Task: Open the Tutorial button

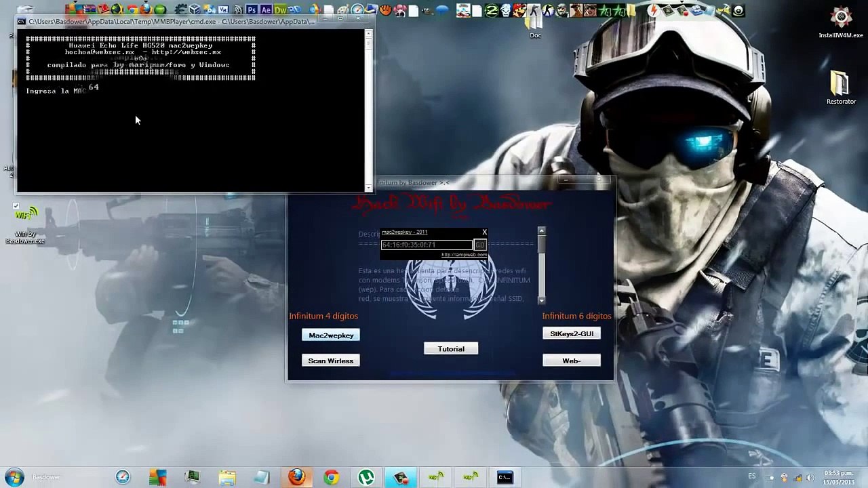Action: [x=451, y=349]
